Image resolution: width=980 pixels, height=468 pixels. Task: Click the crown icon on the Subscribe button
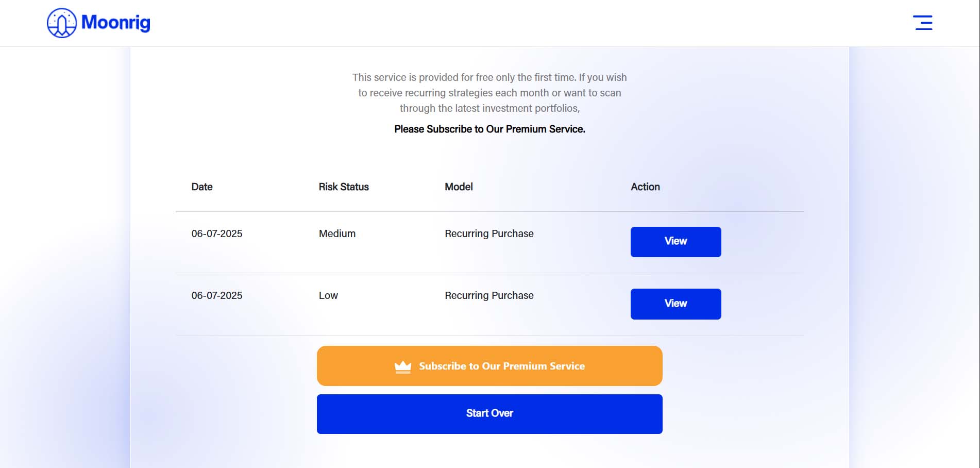tap(403, 366)
